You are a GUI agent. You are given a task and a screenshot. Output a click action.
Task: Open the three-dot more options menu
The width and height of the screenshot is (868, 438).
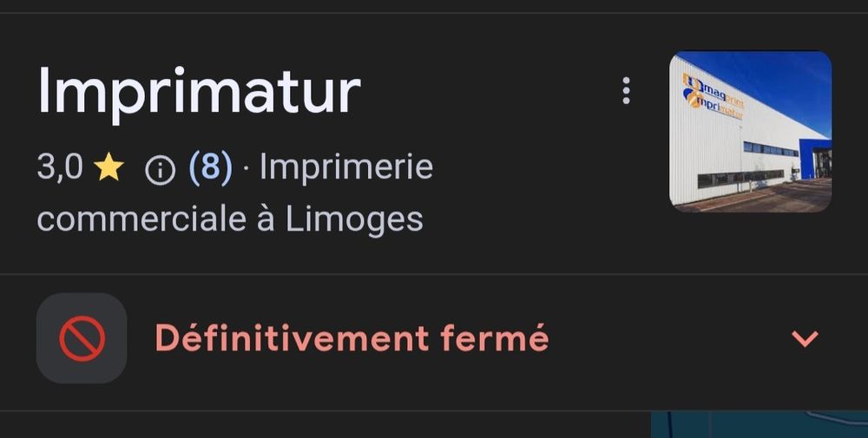click(x=626, y=91)
